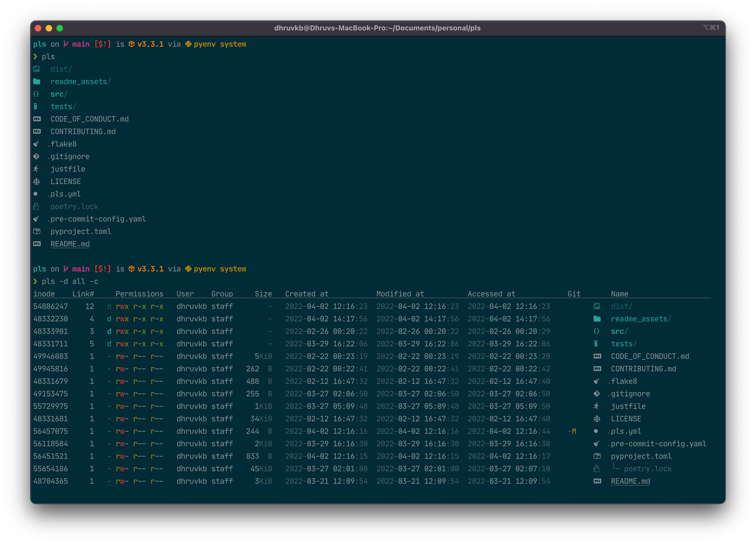The image size is (756, 544).
Task: Click the test tube icon beside tests/ in top listing
Action: coord(36,107)
